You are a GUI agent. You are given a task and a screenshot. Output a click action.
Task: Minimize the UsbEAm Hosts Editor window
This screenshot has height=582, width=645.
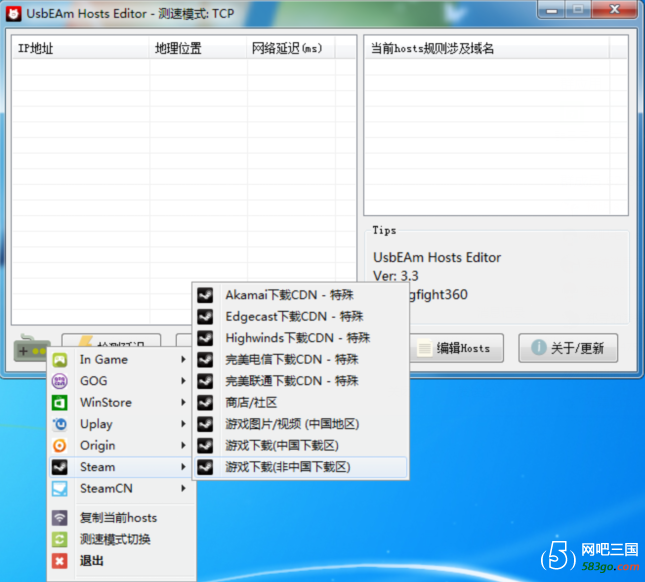click(x=552, y=10)
